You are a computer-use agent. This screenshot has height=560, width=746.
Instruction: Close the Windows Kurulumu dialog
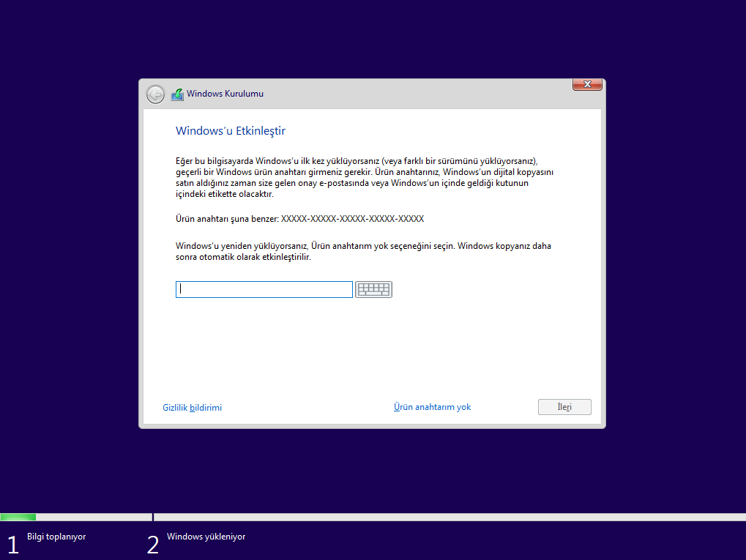click(586, 85)
